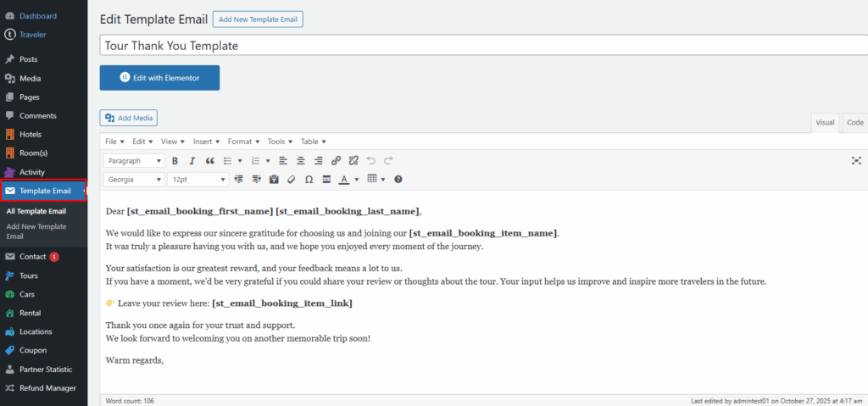Enter distraction-free fullscreen mode

pos(856,160)
